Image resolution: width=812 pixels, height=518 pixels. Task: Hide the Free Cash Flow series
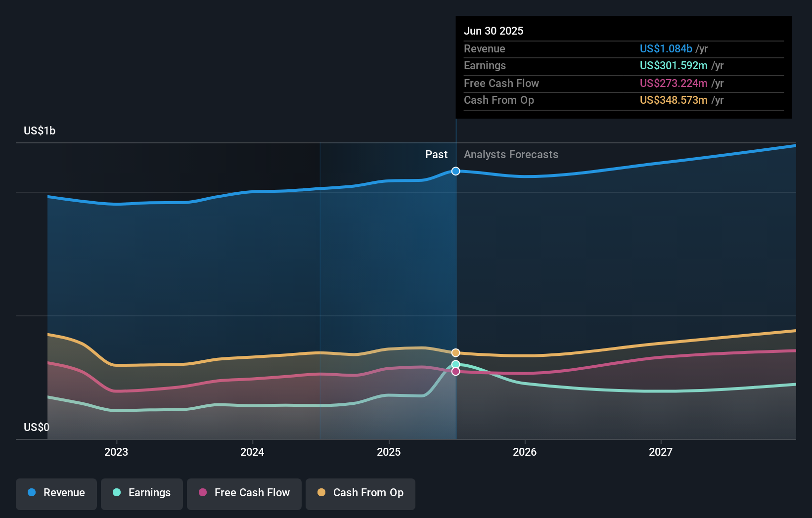tap(244, 493)
